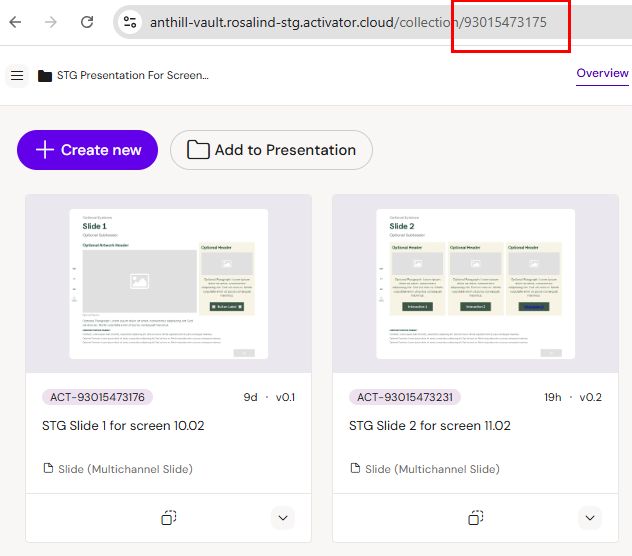Open site information icon in address bar
The image size is (632, 556).
[x=129, y=22]
